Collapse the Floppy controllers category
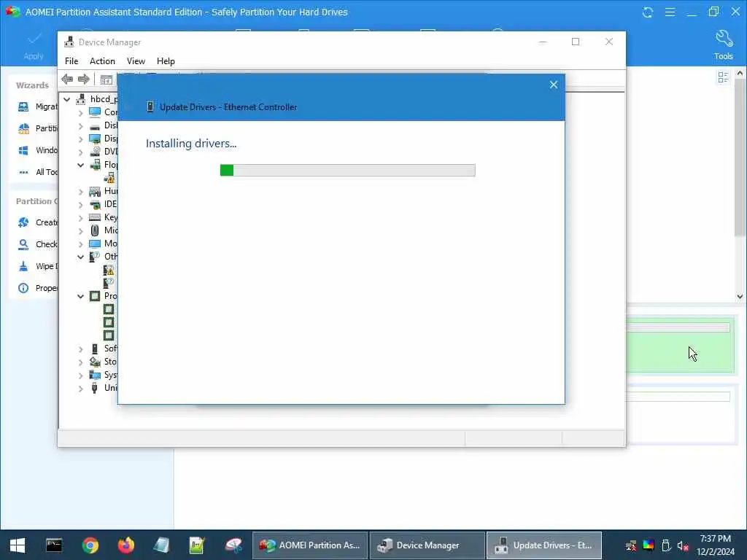This screenshot has width=747, height=560. (80, 166)
